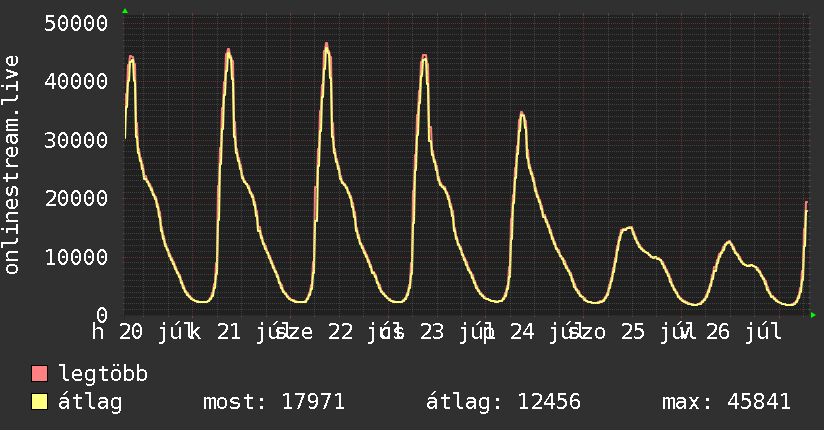Click the yellow átlag color swatch
The image size is (824, 430).
click(39, 402)
